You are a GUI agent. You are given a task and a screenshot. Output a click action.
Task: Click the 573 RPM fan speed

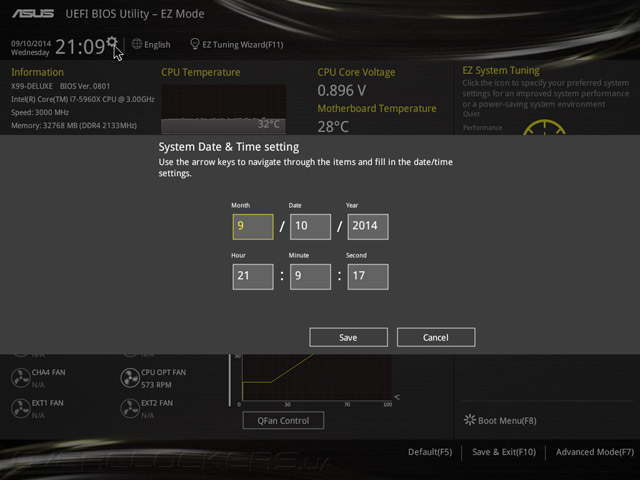click(x=156, y=385)
